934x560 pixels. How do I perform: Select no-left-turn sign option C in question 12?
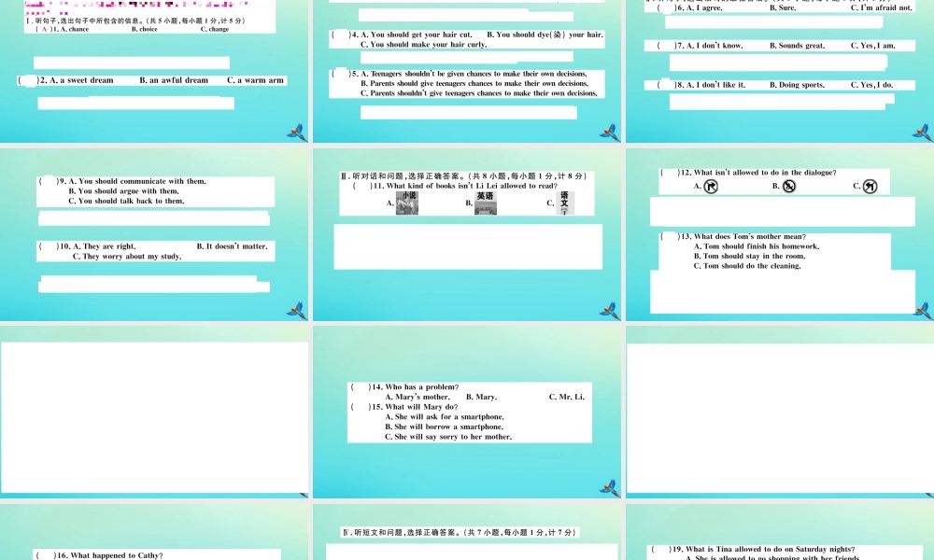click(870, 187)
